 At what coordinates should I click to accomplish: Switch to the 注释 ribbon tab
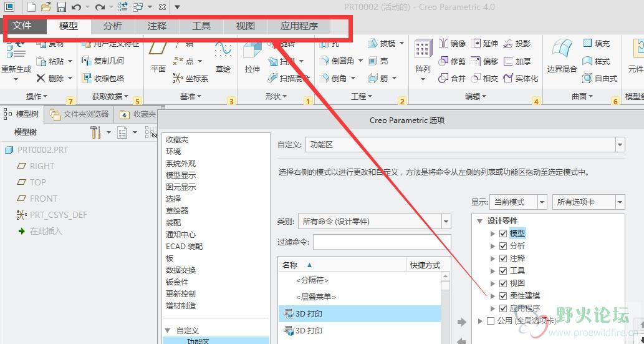pos(157,26)
